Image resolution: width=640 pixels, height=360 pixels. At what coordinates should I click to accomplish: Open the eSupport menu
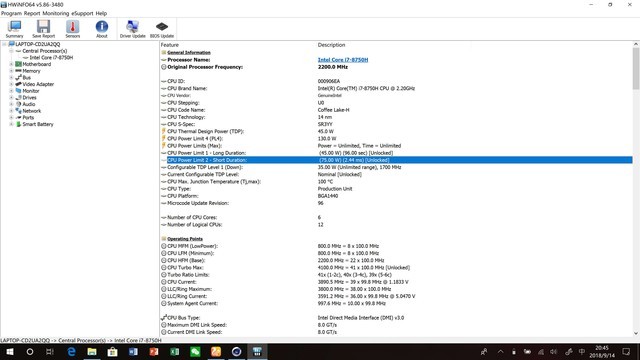(82, 13)
